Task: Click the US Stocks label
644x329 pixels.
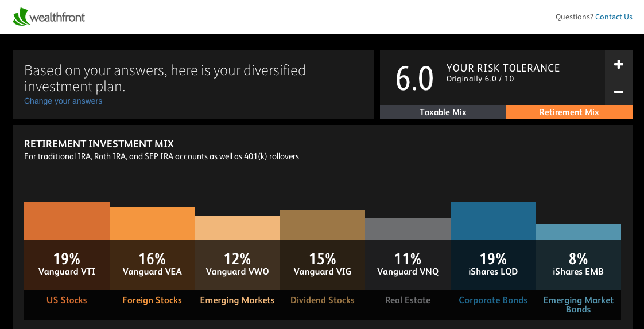Action: click(x=67, y=300)
